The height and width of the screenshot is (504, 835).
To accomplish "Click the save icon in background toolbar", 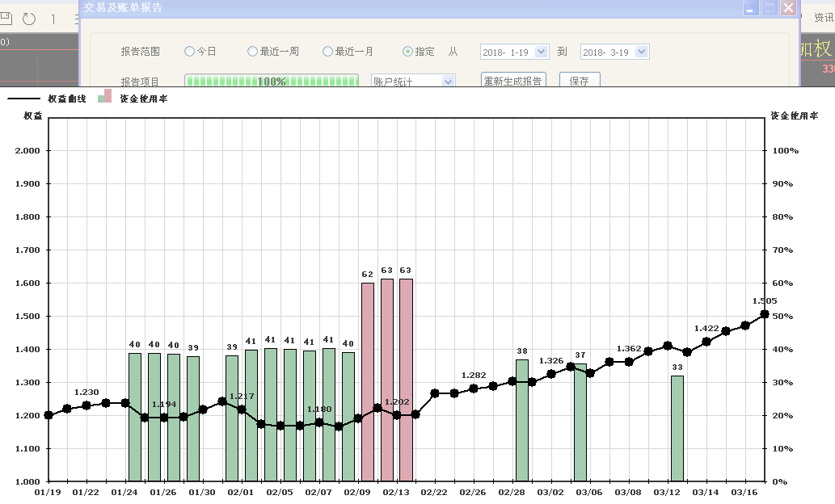I will (6, 19).
